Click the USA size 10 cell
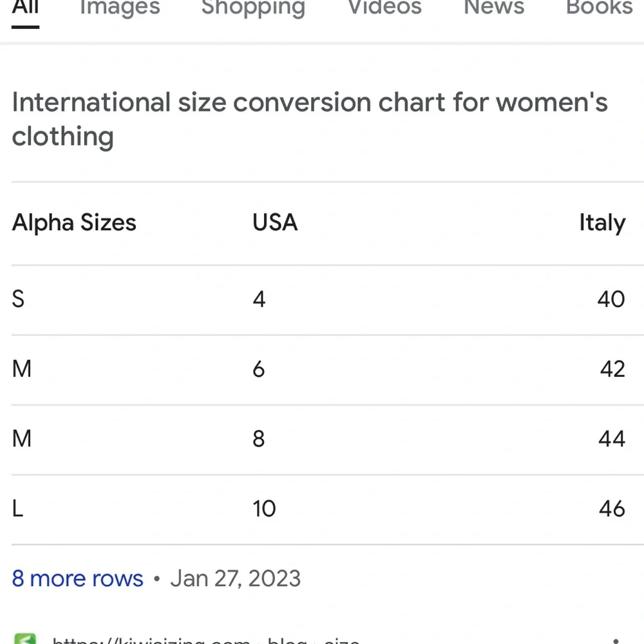The width and height of the screenshot is (644, 644). [x=264, y=509]
